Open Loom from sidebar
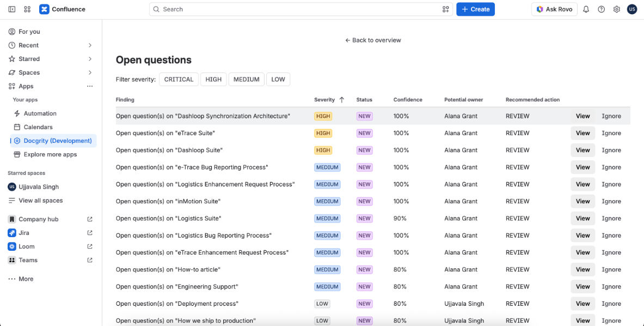The width and height of the screenshot is (644, 326). (26, 246)
